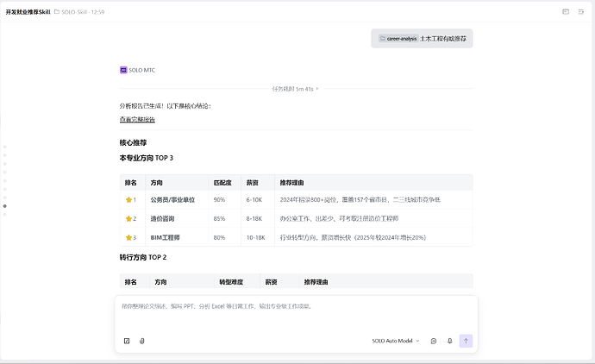The width and height of the screenshot is (595, 364).
Task: Click the 80% match value
Action: pos(219,237)
